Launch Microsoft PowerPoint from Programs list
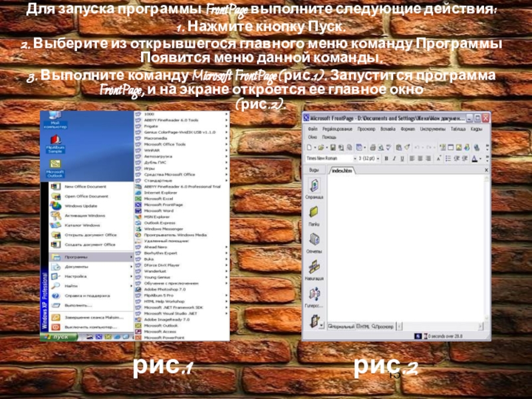Viewport: 532px width, 399px height. (182, 338)
